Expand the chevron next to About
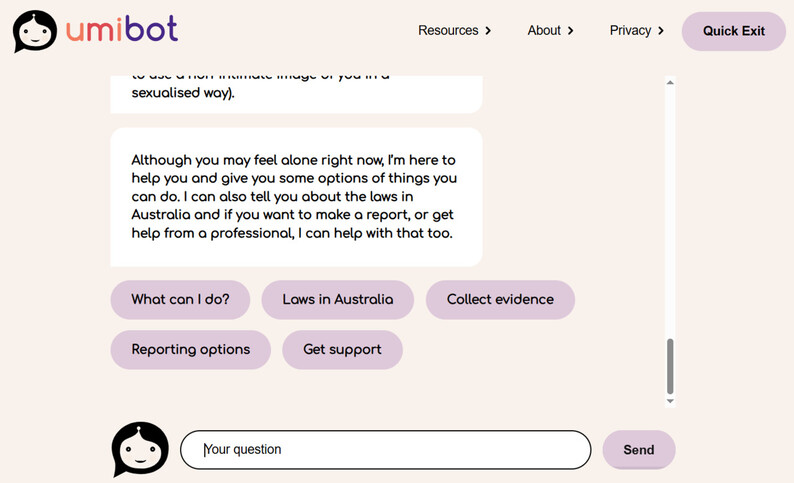Screen dimensions: 794x483 pyautogui.click(x=570, y=31)
